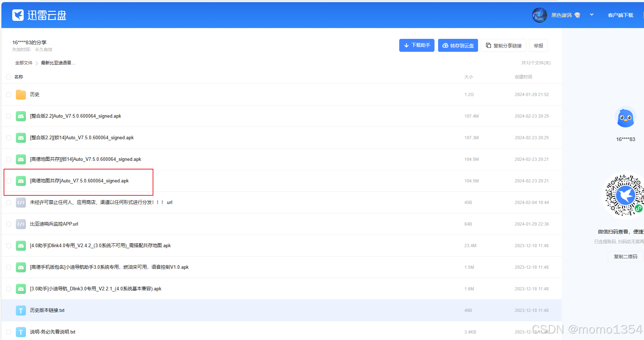Click the 最新比亚迪语音 breadcrumb
This screenshot has width=644, height=340.
coord(58,63)
